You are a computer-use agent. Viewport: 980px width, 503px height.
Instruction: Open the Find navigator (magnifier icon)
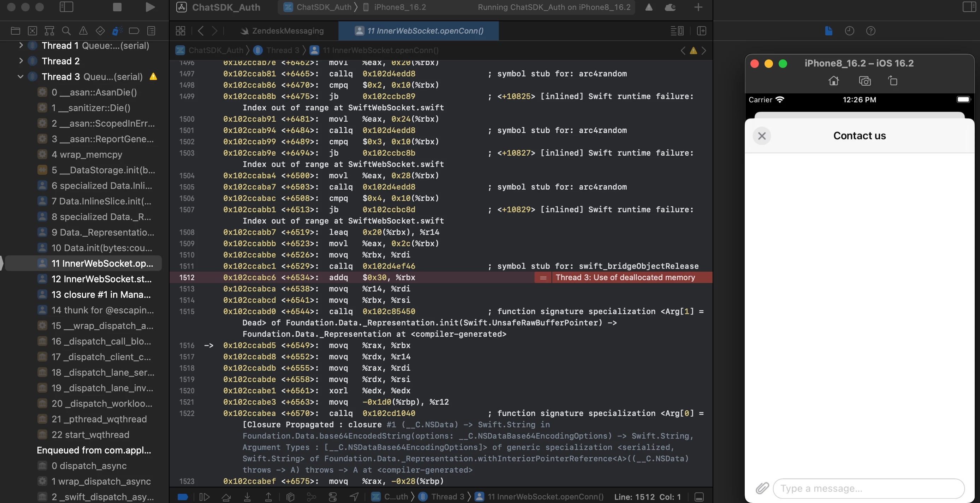tap(66, 31)
